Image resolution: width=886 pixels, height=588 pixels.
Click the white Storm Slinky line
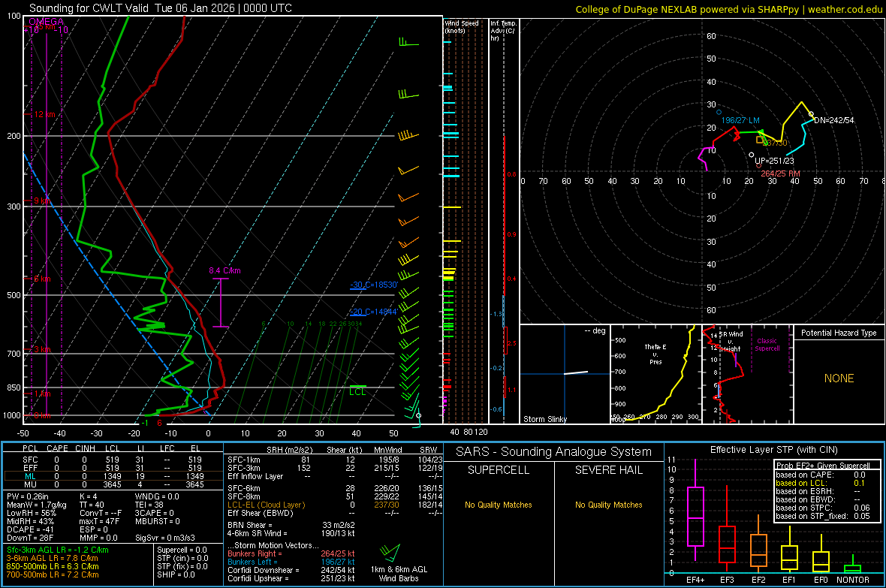coord(576,372)
